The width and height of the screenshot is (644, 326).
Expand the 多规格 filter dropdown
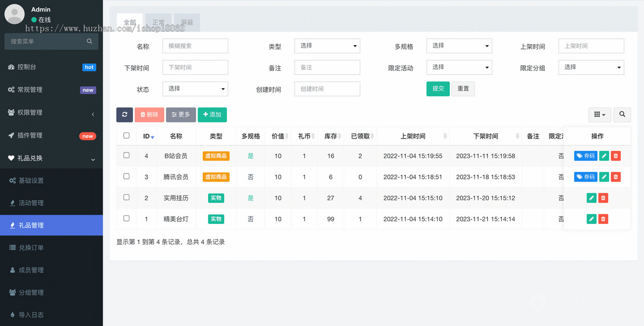459,46
